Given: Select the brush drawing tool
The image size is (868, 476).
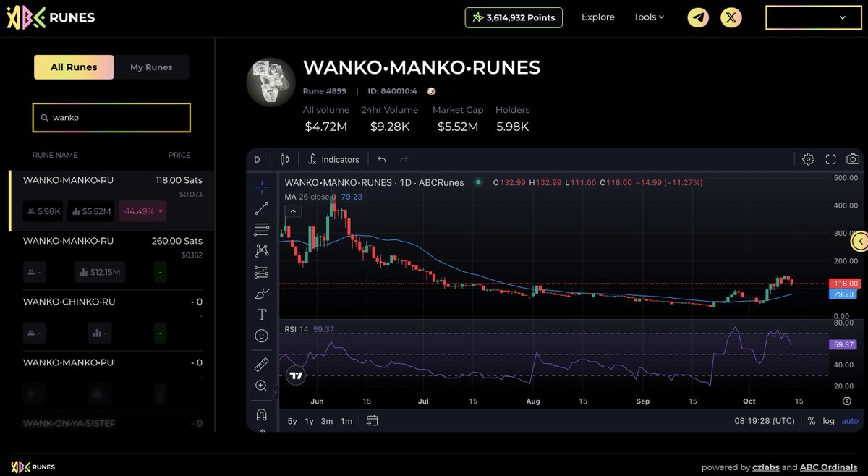Looking at the screenshot, I should (x=261, y=293).
